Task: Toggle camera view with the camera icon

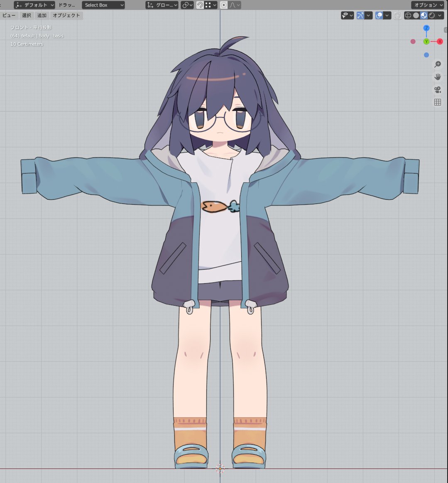Action: [438, 90]
